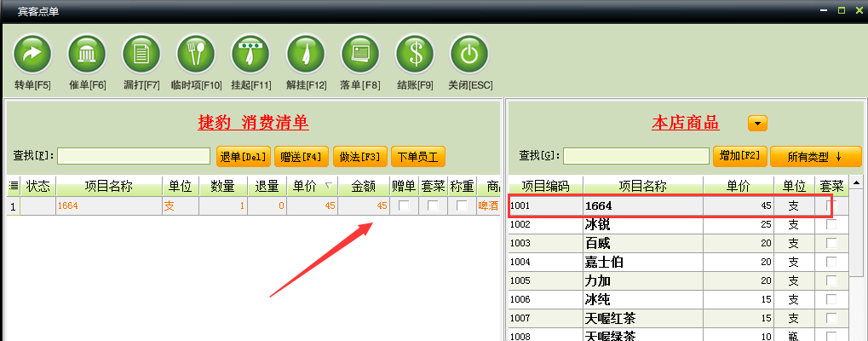868x341 pixels.
Task: Select product 冰锐
Action: click(x=678, y=224)
